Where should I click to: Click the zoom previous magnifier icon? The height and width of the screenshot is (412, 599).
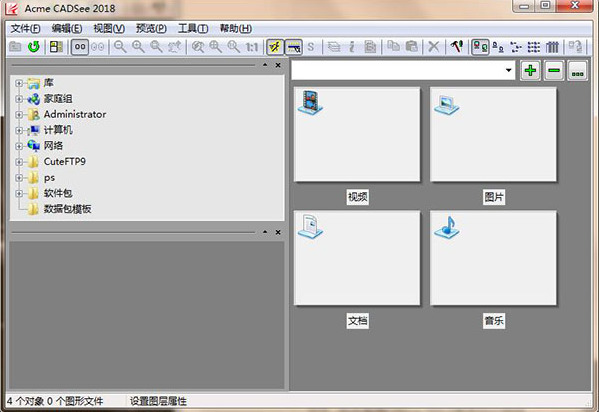click(198, 47)
